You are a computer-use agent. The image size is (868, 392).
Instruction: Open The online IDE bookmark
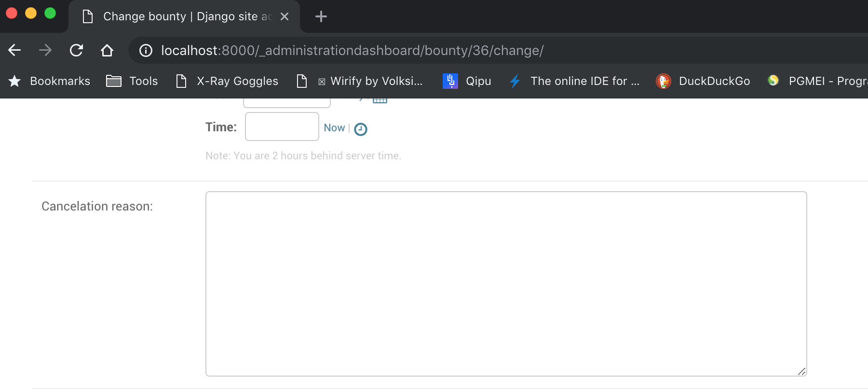(574, 81)
